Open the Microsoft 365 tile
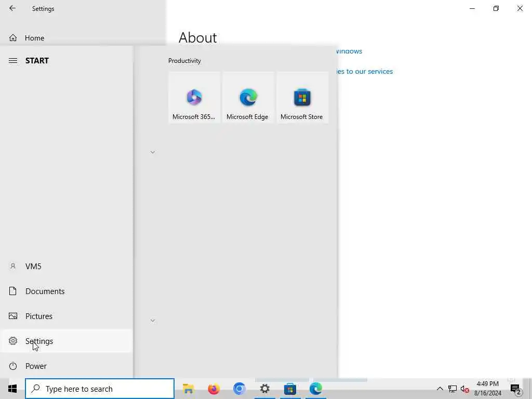 [x=194, y=97]
